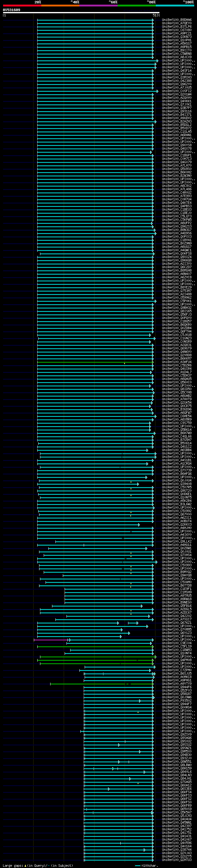
Task: Select hit label UniRef100_Q41431
Action: (176, 836)
